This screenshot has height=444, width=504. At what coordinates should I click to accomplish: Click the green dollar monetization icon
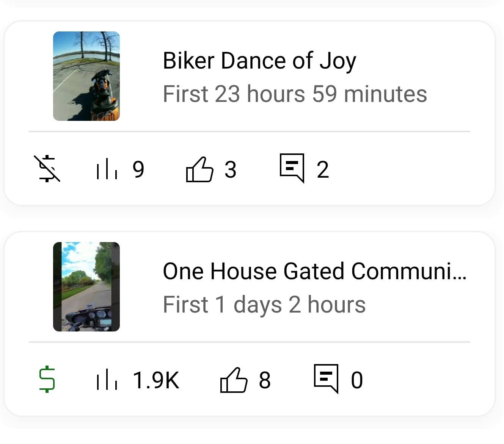tap(47, 379)
